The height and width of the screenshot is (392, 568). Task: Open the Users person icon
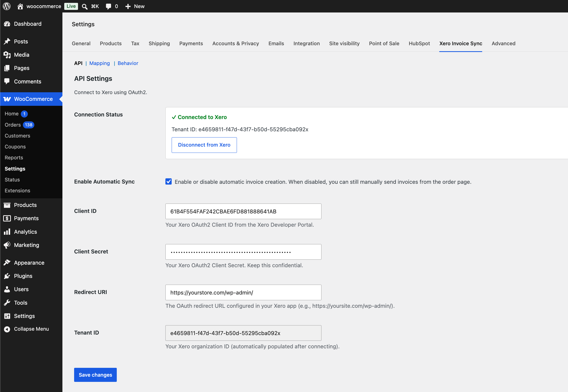(x=7, y=289)
